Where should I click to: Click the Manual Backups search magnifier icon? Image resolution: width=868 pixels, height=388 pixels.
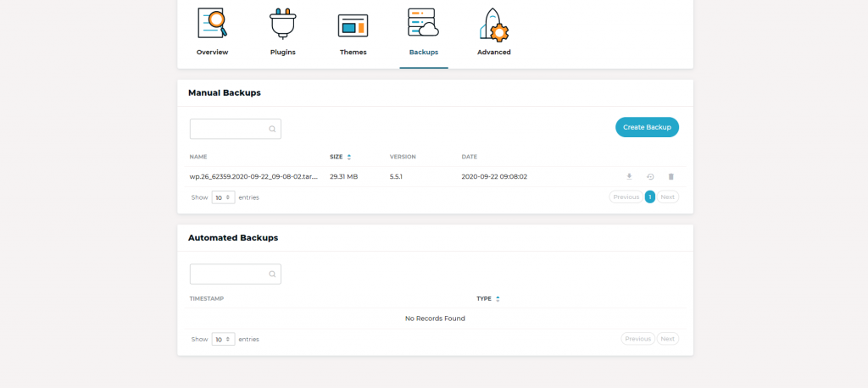[x=272, y=129]
